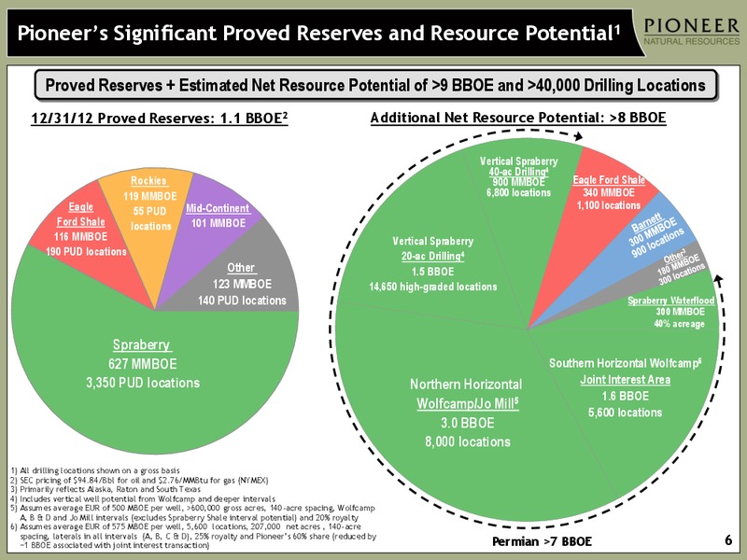
Task: Select footnote 3 'Primarily reflects Alaska, Raton and South Texas'
Action: [x=106, y=489]
